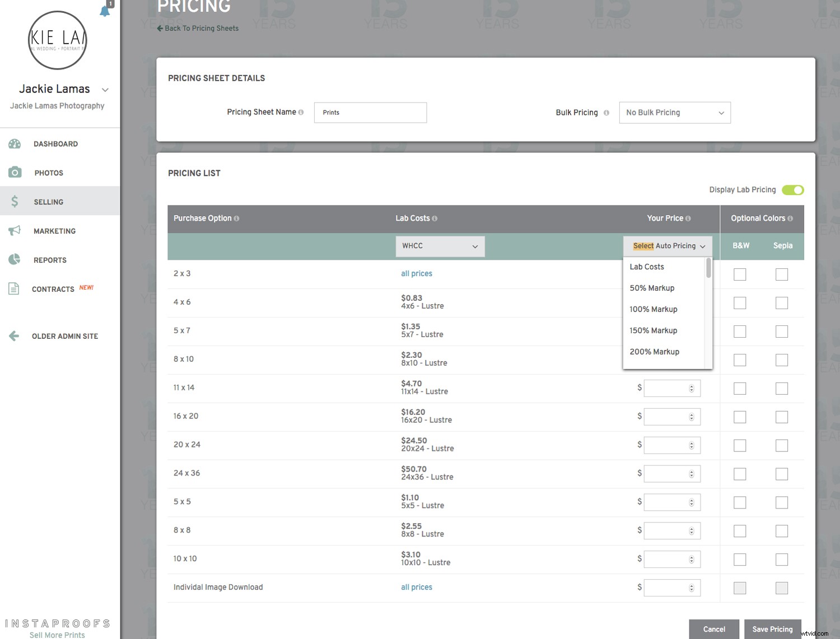The height and width of the screenshot is (639, 840).
Task: Click the Contracts document icon
Action: click(x=14, y=289)
